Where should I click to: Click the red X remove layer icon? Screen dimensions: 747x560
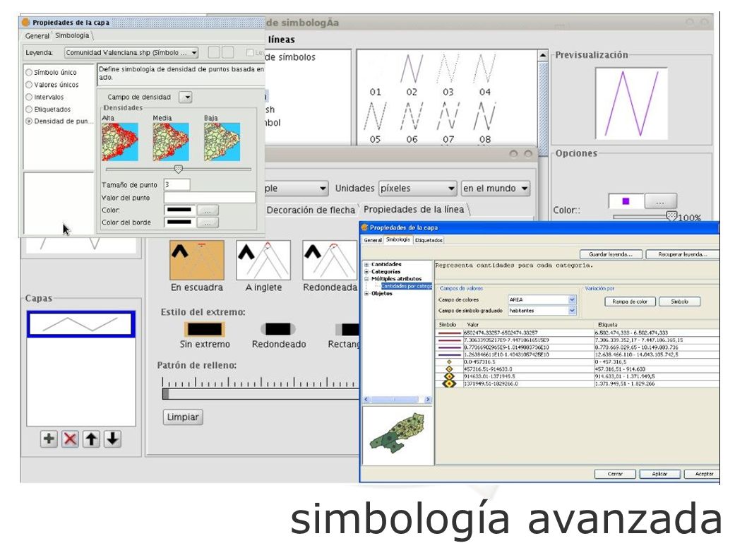click(70, 439)
